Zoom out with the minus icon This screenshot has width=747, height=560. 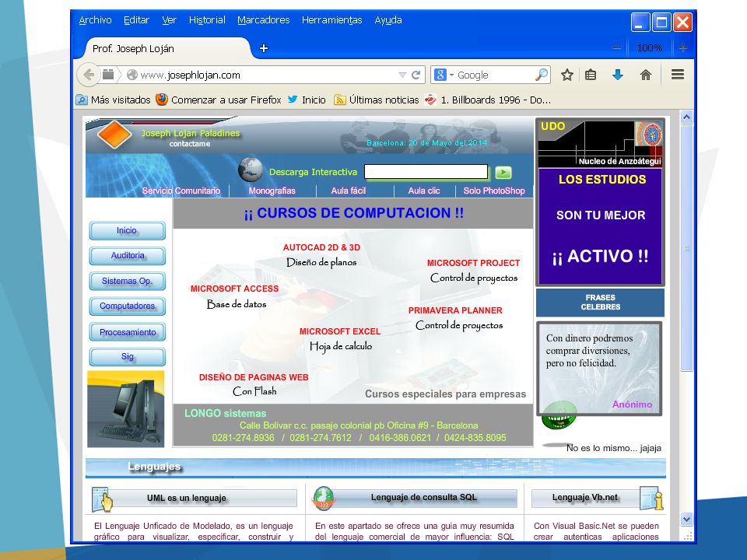(617, 47)
